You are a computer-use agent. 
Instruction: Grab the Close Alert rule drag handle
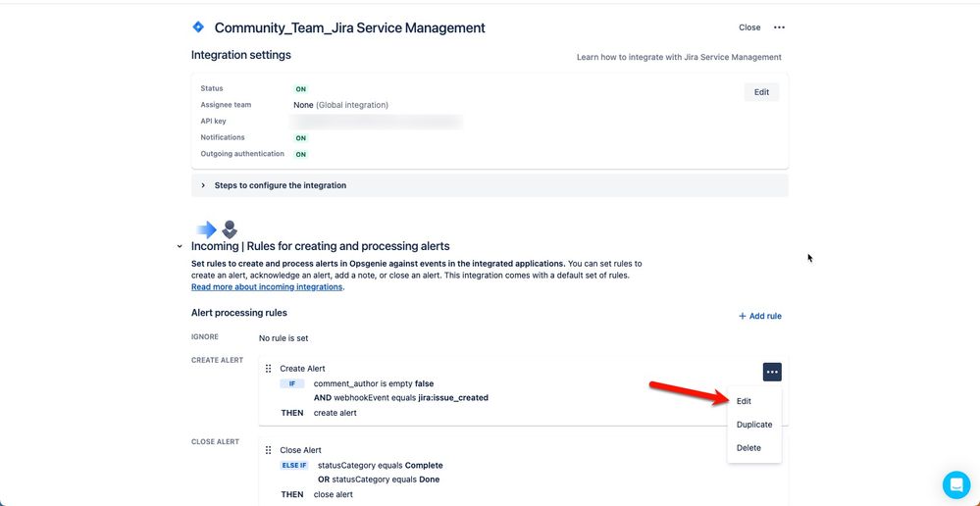pyautogui.click(x=268, y=450)
